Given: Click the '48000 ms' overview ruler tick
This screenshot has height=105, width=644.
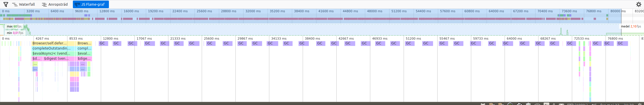Looking at the screenshot, I should point(375,11).
